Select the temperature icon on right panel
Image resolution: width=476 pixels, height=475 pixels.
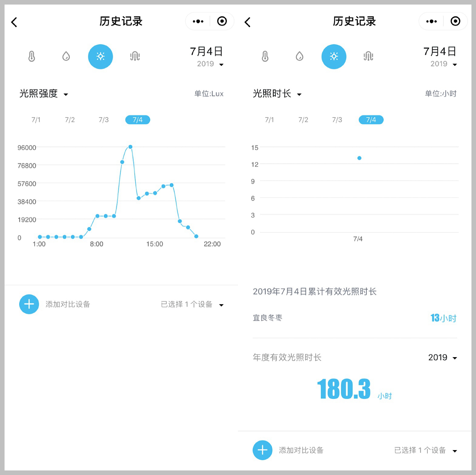[x=265, y=56]
